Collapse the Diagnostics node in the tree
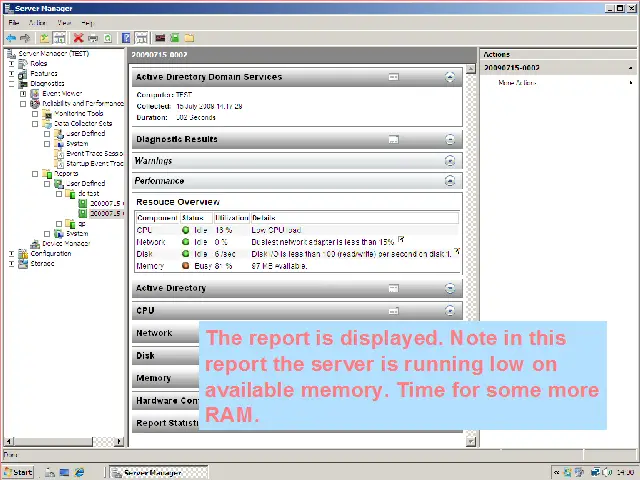The image size is (640, 480). [x=11, y=84]
